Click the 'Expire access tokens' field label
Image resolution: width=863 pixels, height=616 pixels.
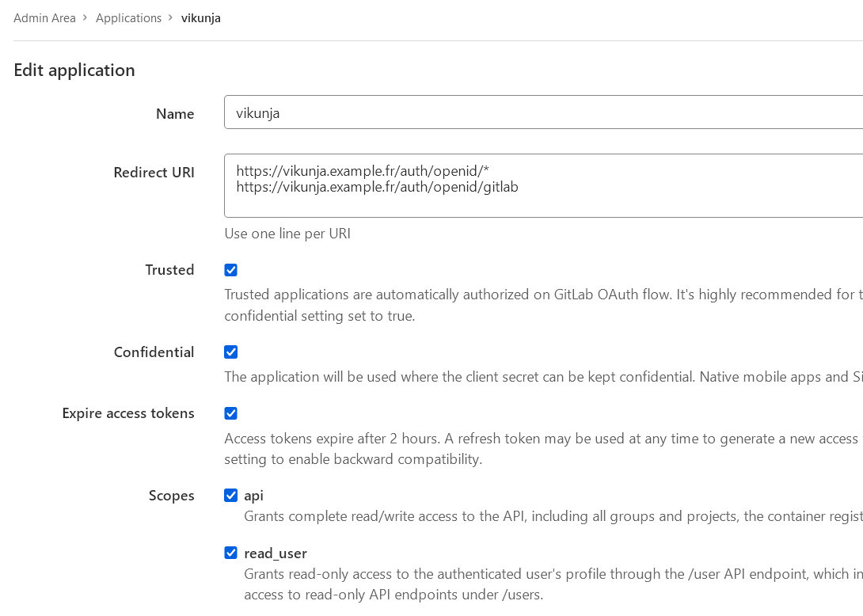click(x=128, y=413)
